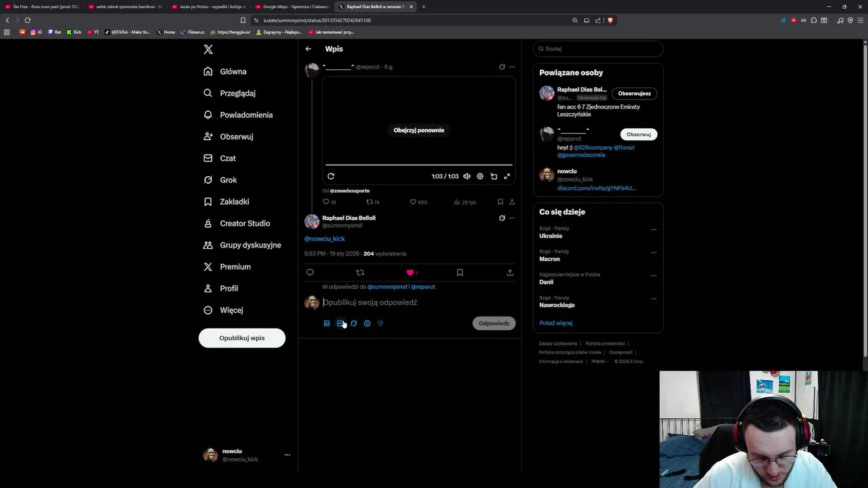Share the @reporut video post

click(x=512, y=202)
